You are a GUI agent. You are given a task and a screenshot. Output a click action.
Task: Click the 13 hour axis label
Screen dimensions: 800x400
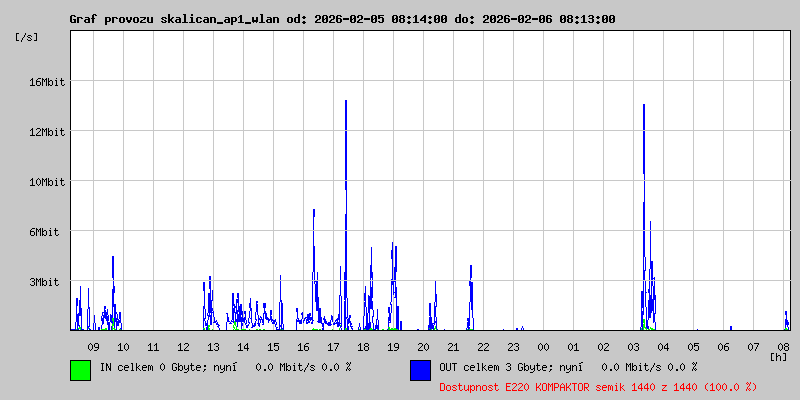click(x=213, y=347)
